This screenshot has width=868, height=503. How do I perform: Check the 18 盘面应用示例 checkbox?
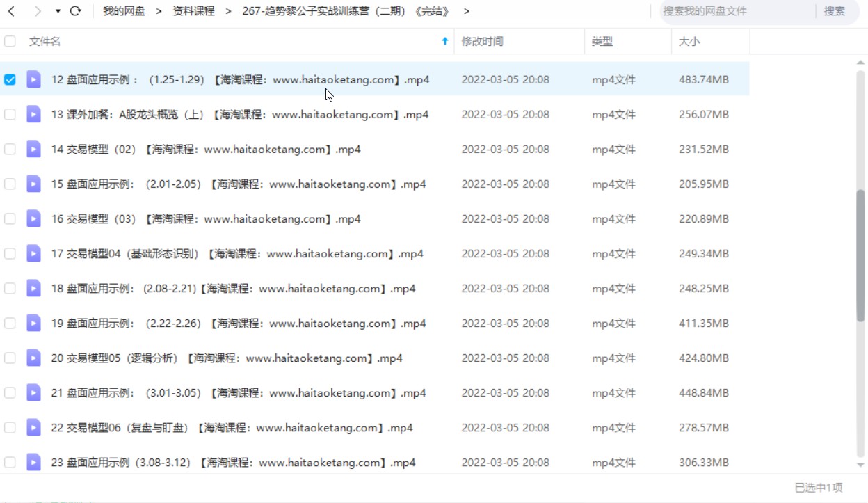tap(10, 288)
